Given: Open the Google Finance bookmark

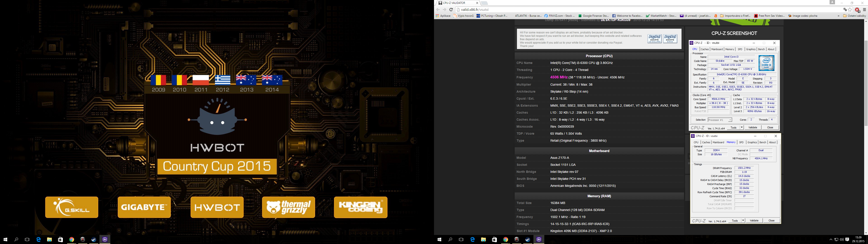Looking at the screenshot, I should coord(594,16).
